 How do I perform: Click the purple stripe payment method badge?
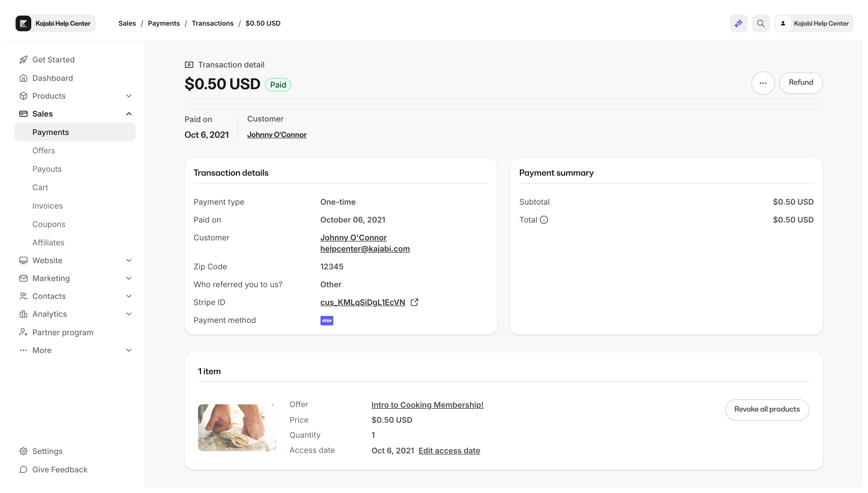(326, 320)
